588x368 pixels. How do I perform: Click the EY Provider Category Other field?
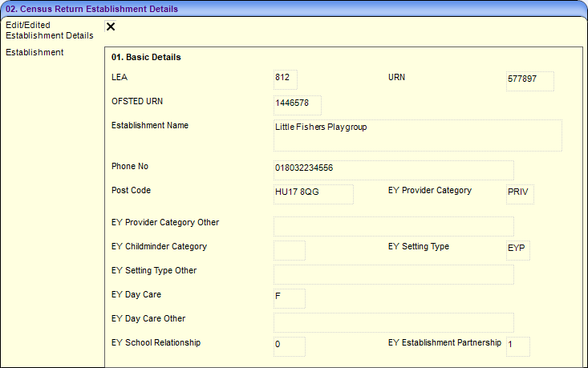pyautogui.click(x=393, y=225)
